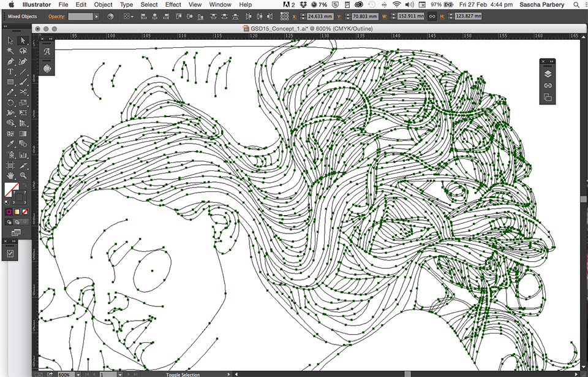Open the Effect menu

(x=173, y=4)
